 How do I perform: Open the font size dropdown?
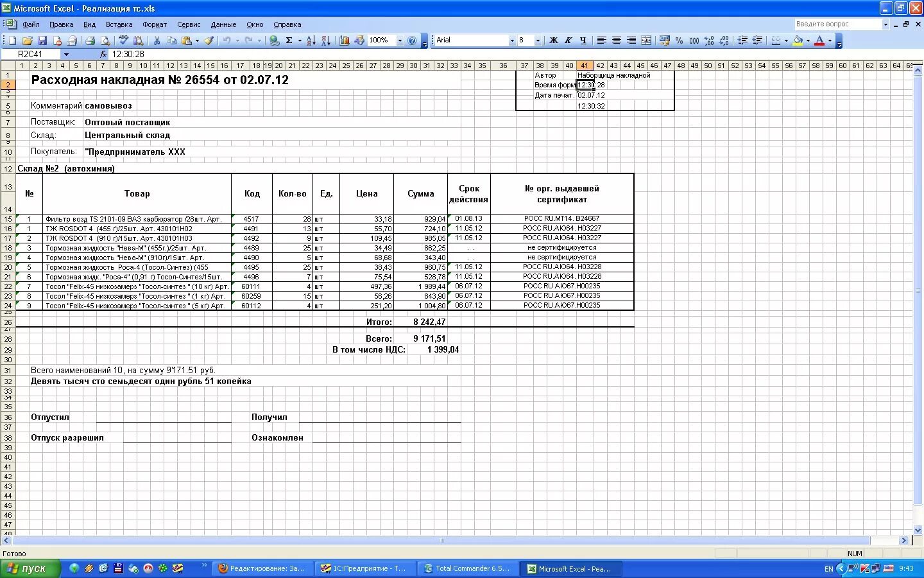click(538, 40)
